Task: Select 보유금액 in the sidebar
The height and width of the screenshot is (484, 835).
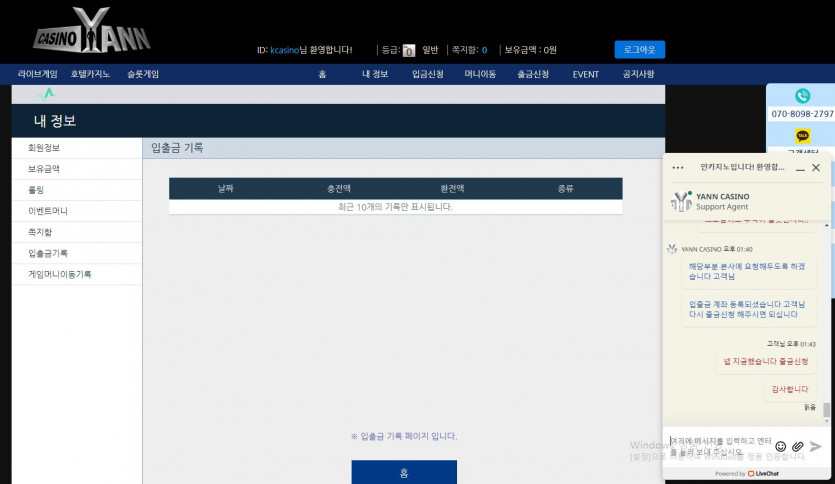Action: click(x=77, y=169)
